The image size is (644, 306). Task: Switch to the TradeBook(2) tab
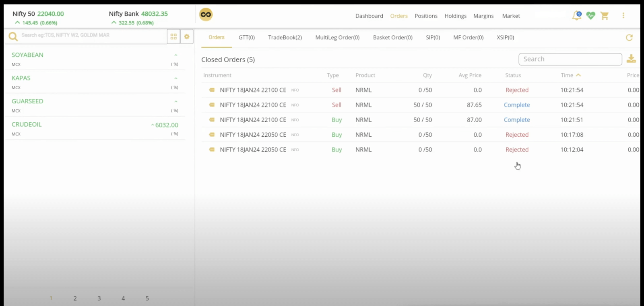(285, 37)
